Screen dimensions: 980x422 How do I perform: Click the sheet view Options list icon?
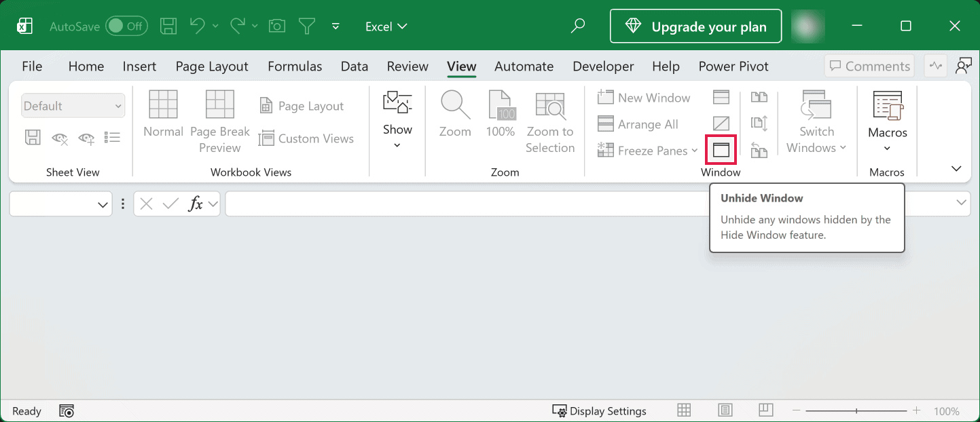click(113, 138)
